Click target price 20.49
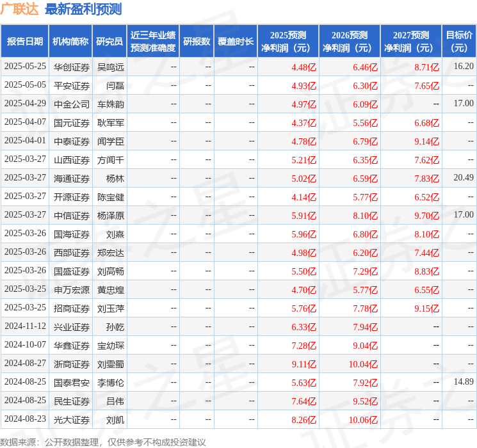Screen dimensions: 477x448 tap(464, 177)
